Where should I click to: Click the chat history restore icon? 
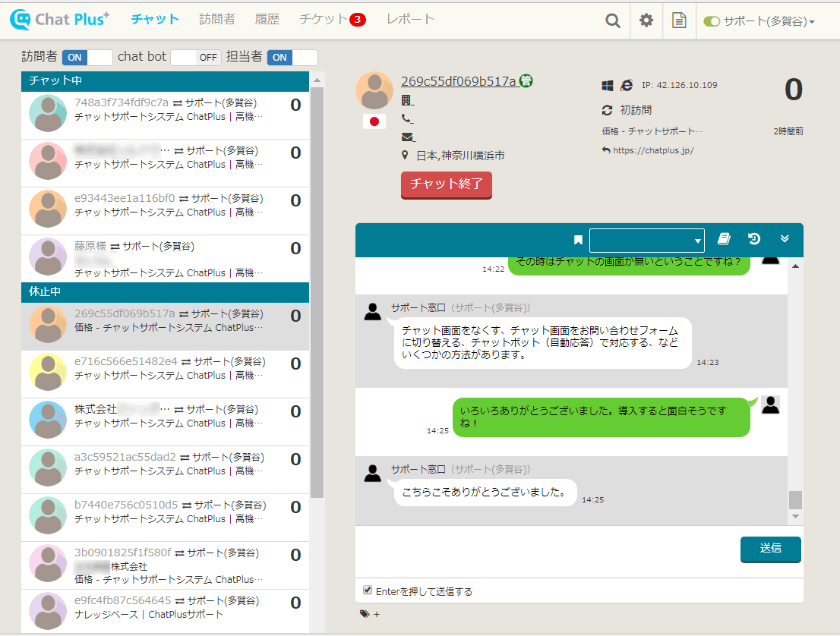pos(753,238)
